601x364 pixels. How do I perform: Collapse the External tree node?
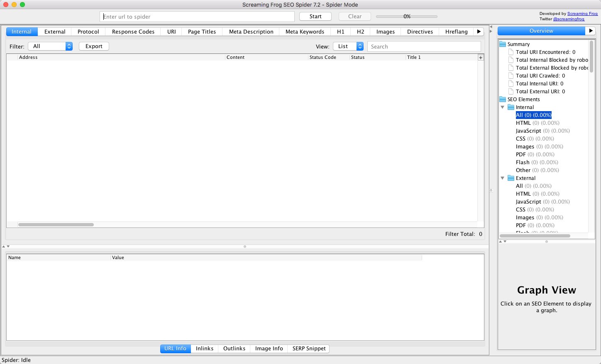pos(503,178)
